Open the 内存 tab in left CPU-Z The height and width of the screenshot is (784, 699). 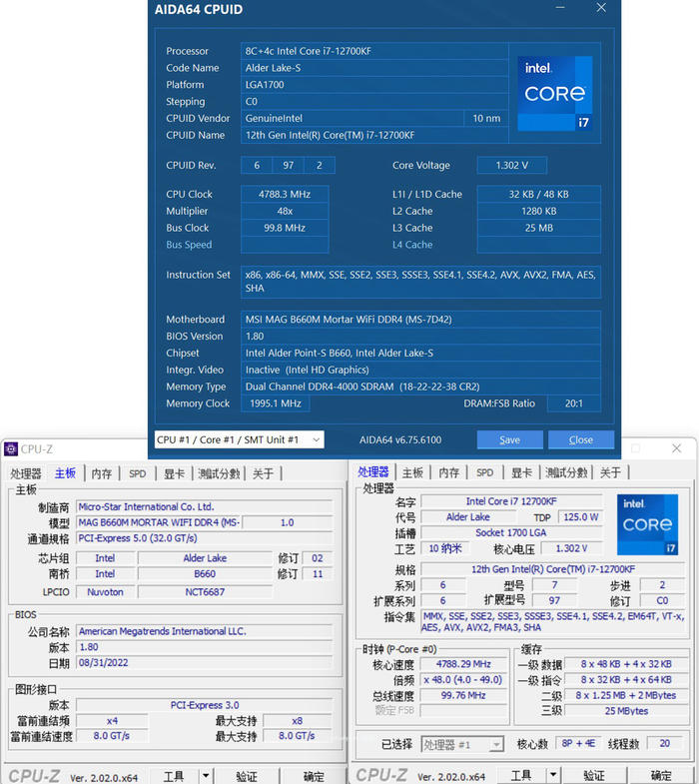[x=102, y=473]
